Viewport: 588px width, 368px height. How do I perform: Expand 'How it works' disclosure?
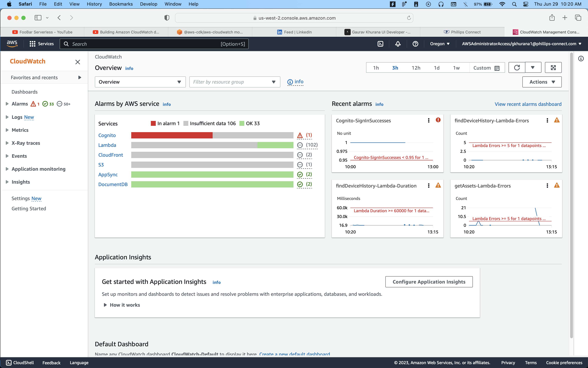[x=105, y=305]
